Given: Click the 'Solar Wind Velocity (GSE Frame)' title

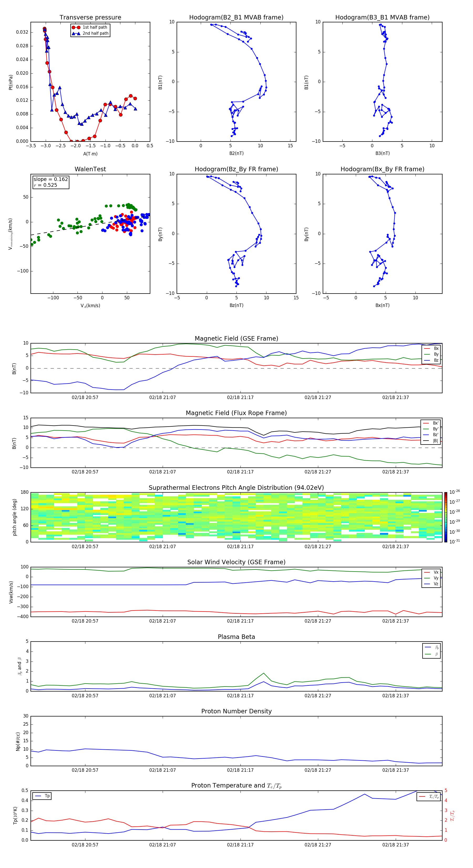Looking at the screenshot, I should click(x=236, y=562).
